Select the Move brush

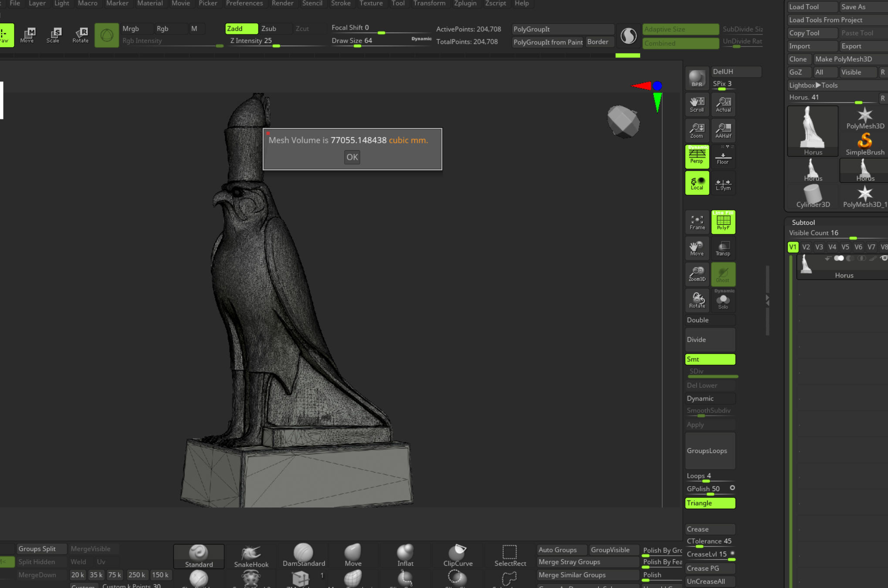tap(353, 556)
